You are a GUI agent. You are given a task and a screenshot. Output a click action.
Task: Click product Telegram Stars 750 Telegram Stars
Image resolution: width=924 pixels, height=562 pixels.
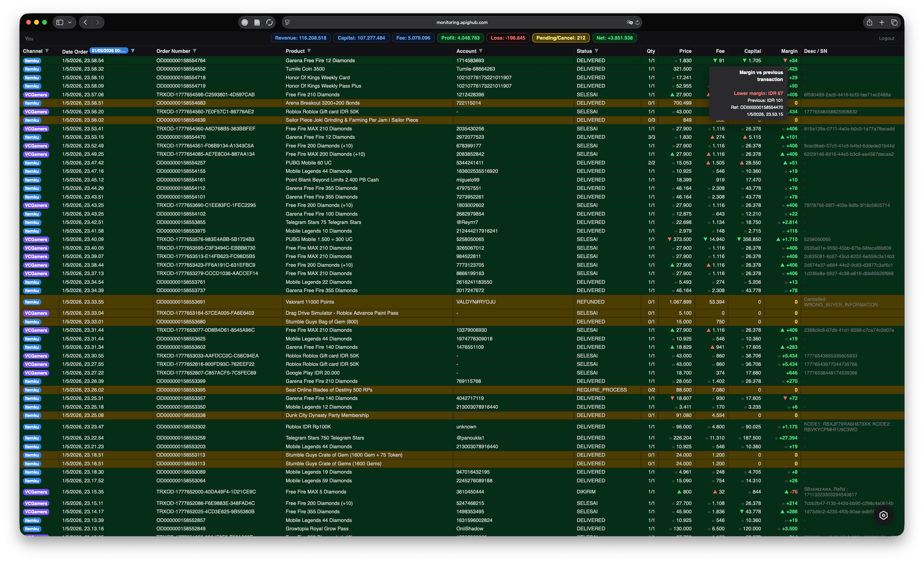pyautogui.click(x=324, y=438)
